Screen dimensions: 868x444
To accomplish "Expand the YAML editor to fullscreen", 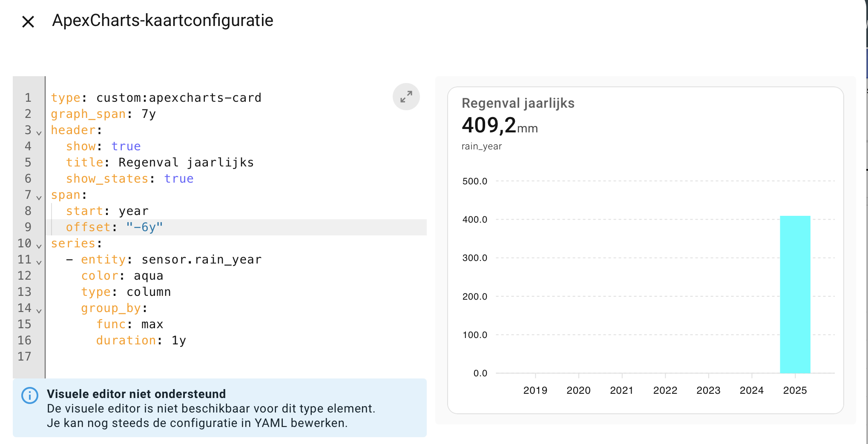I will coord(406,97).
